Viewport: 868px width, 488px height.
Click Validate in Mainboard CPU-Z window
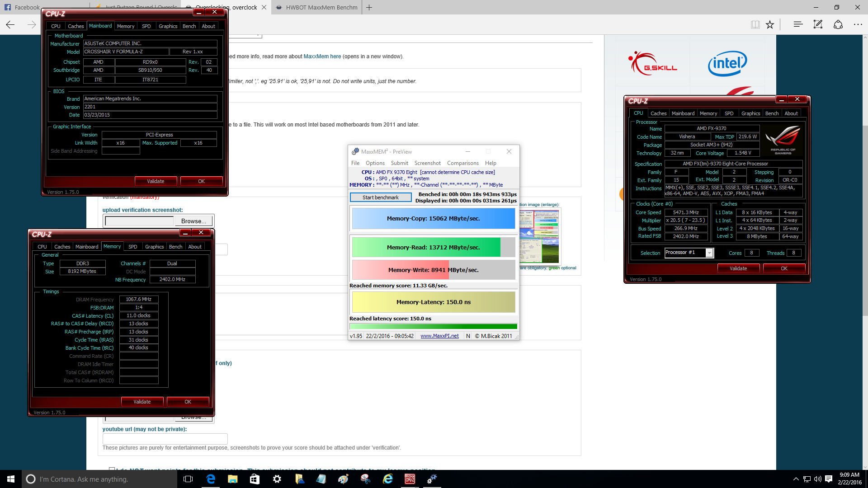point(156,181)
